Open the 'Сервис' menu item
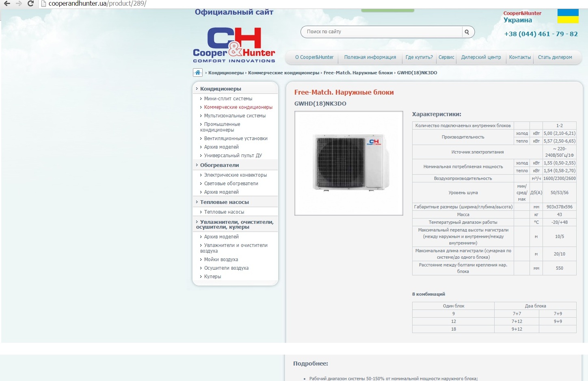588x381 pixels. coord(446,57)
